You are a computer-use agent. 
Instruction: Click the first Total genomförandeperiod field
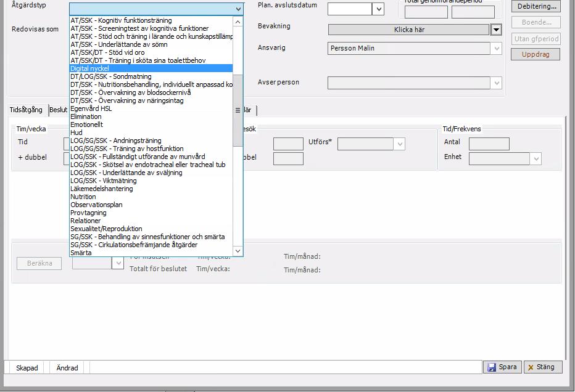[426, 12]
